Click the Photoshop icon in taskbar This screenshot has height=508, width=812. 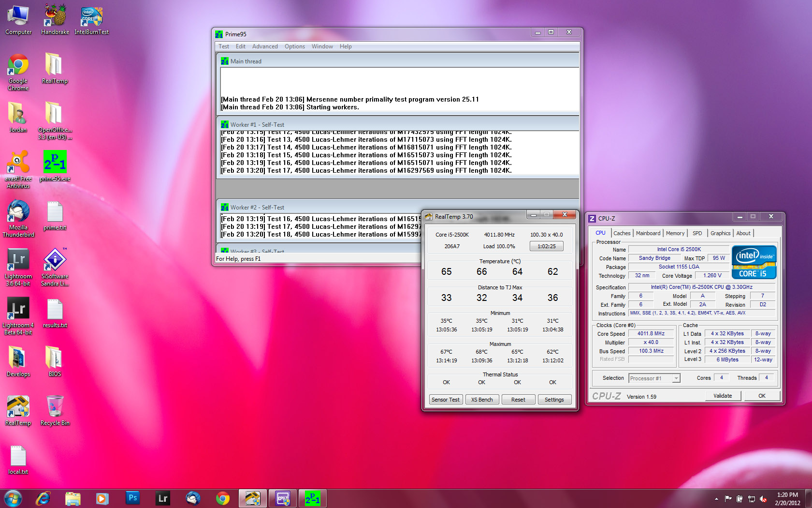132,498
